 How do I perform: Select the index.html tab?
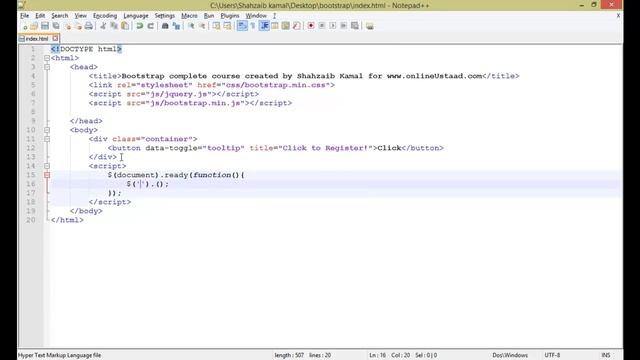(37, 39)
